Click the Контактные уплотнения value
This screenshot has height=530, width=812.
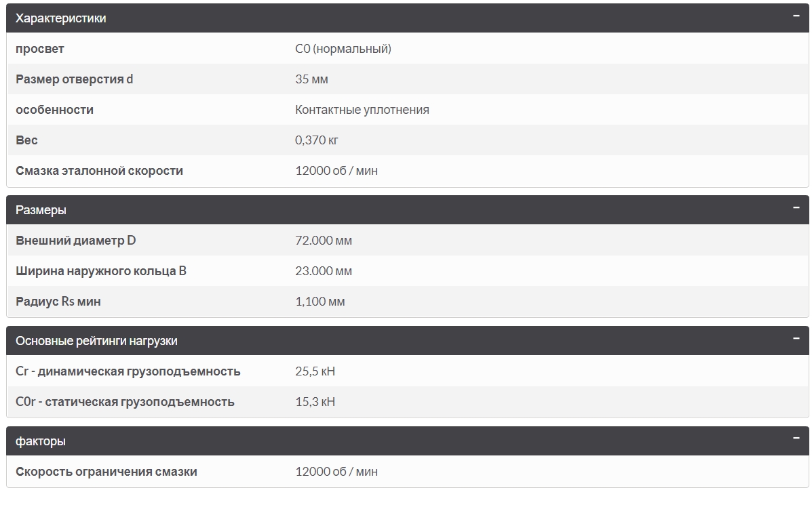pyautogui.click(x=362, y=110)
